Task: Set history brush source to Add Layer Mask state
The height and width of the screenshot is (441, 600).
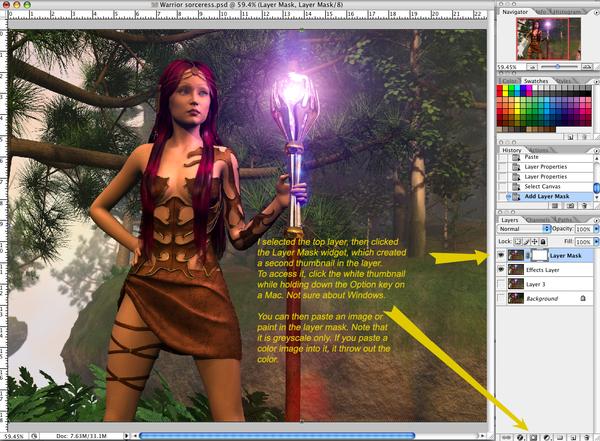Action: point(502,196)
